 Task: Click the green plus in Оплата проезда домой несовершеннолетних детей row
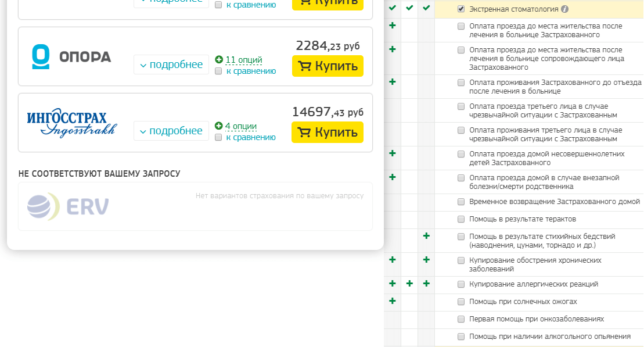(393, 153)
